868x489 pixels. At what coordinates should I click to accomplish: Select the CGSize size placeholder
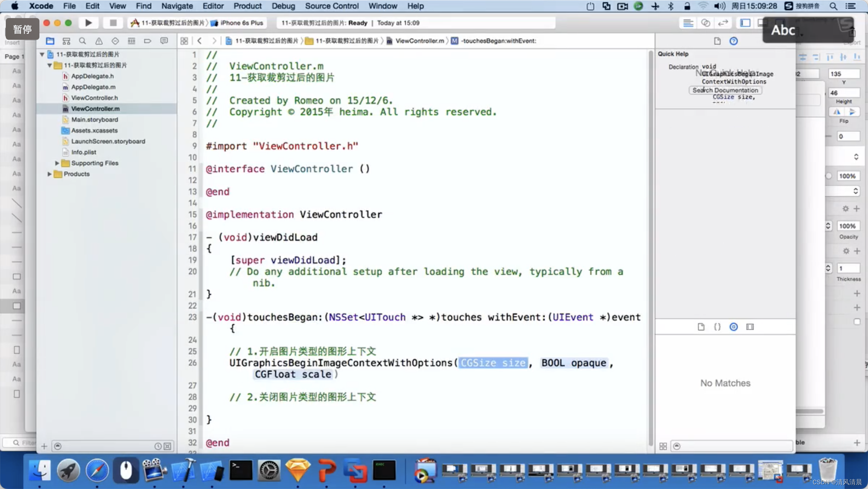[x=493, y=363]
